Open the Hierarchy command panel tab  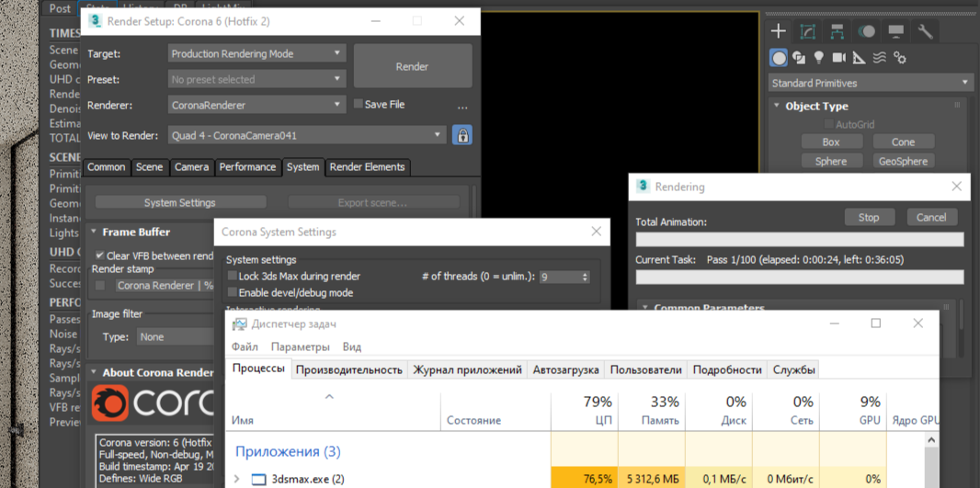pos(838,31)
